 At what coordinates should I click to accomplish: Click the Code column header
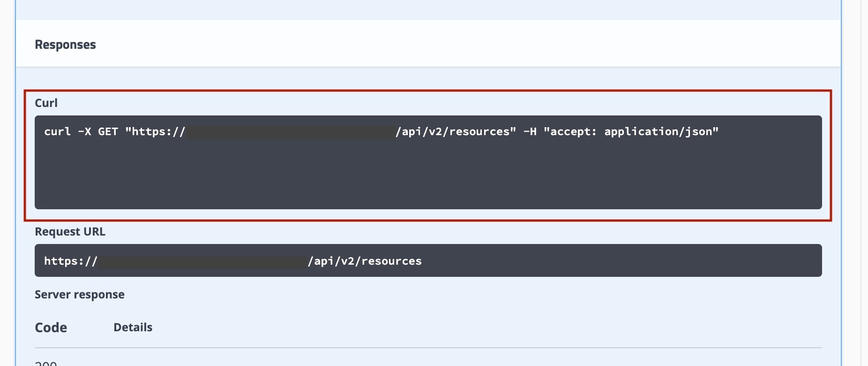click(x=51, y=328)
